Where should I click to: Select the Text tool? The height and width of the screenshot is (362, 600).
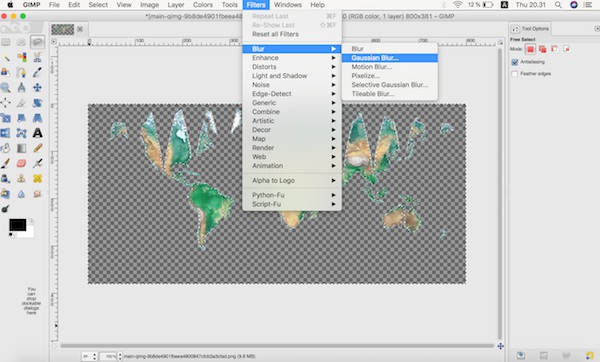point(38,133)
